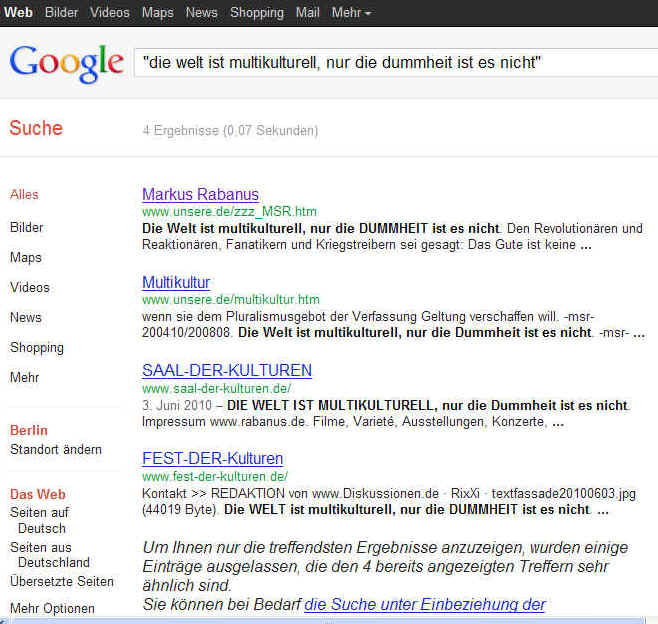Select Videos filter in the left sidebar
This screenshot has width=658, height=624.
pyautogui.click(x=30, y=287)
